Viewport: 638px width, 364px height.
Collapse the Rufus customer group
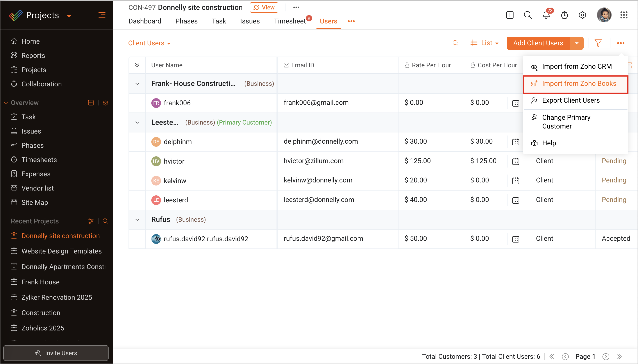point(137,220)
